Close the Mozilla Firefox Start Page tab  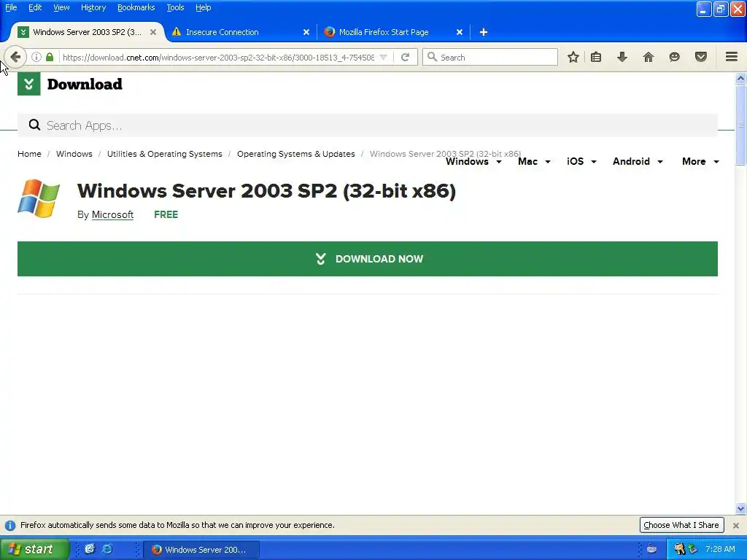click(460, 32)
